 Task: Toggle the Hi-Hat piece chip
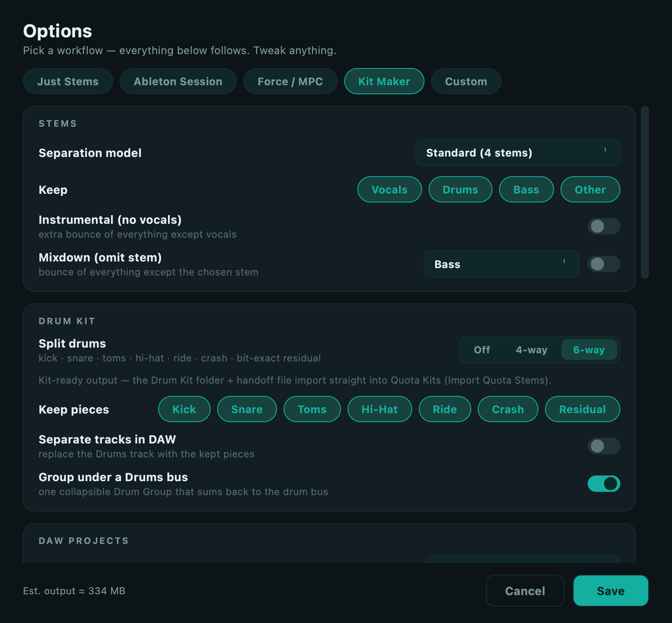379,409
